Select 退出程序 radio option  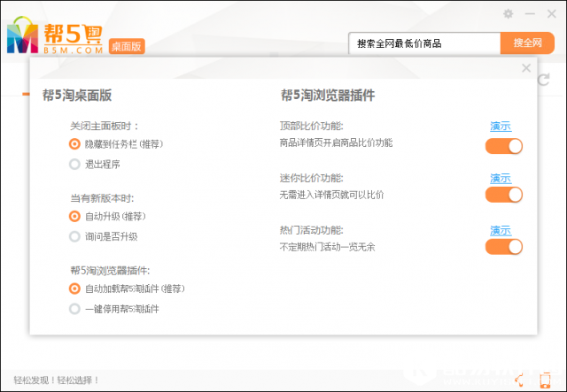click(x=74, y=164)
